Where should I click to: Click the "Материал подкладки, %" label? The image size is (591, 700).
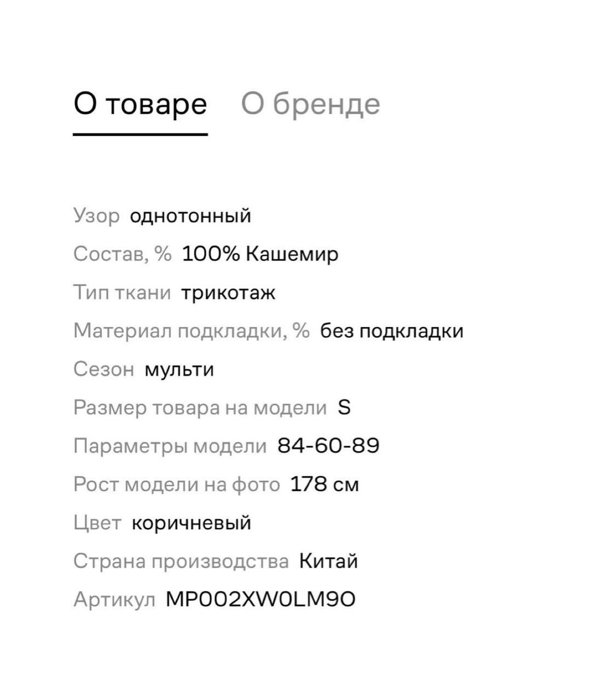click(192, 330)
